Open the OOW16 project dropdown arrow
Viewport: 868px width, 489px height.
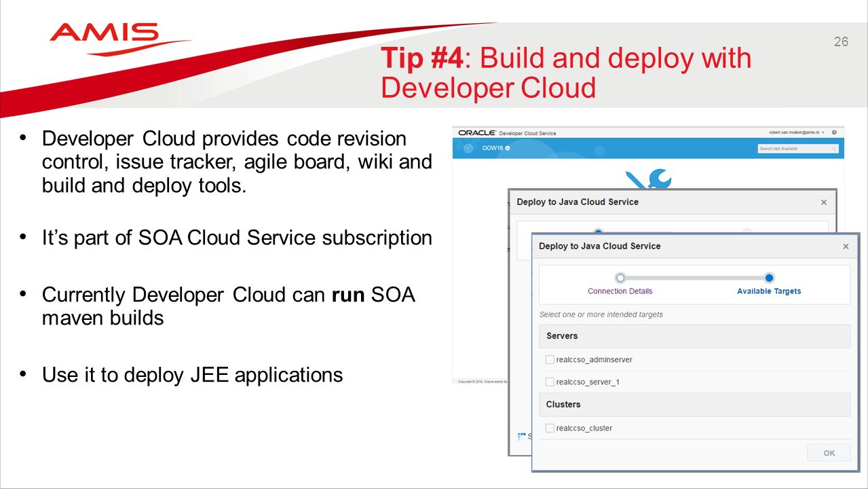(507, 149)
